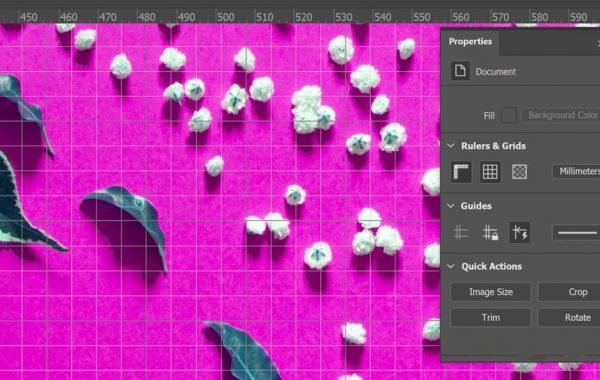Open the guide line style dropdown
The height and width of the screenshot is (380, 600).
(576, 232)
